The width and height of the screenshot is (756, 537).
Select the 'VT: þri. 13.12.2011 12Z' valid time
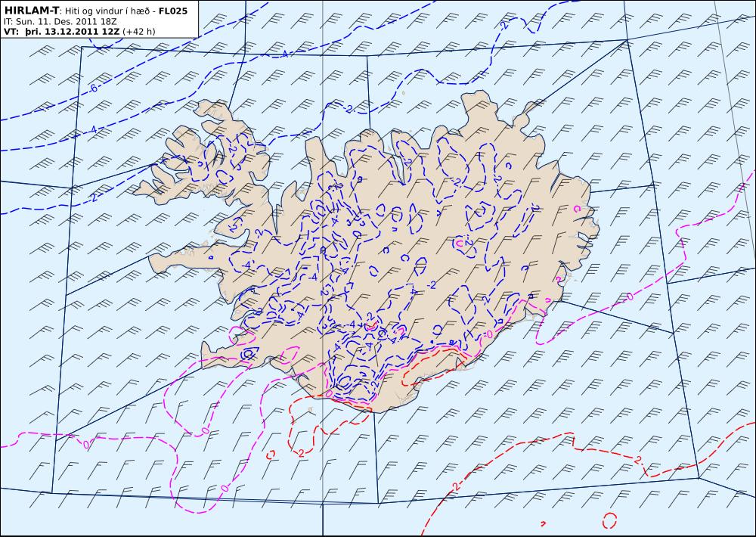[62, 32]
